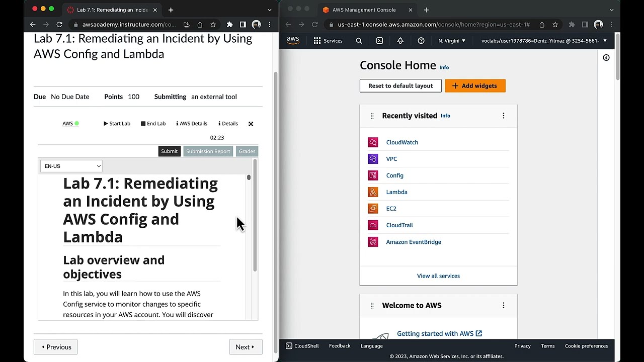Go to the Next lab page

point(246,347)
